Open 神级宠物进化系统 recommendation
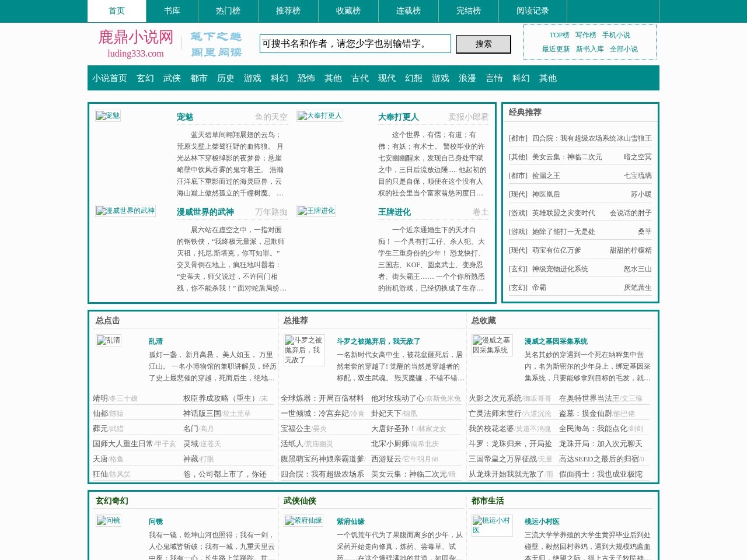The height and width of the screenshot is (560, 747). [x=560, y=269]
